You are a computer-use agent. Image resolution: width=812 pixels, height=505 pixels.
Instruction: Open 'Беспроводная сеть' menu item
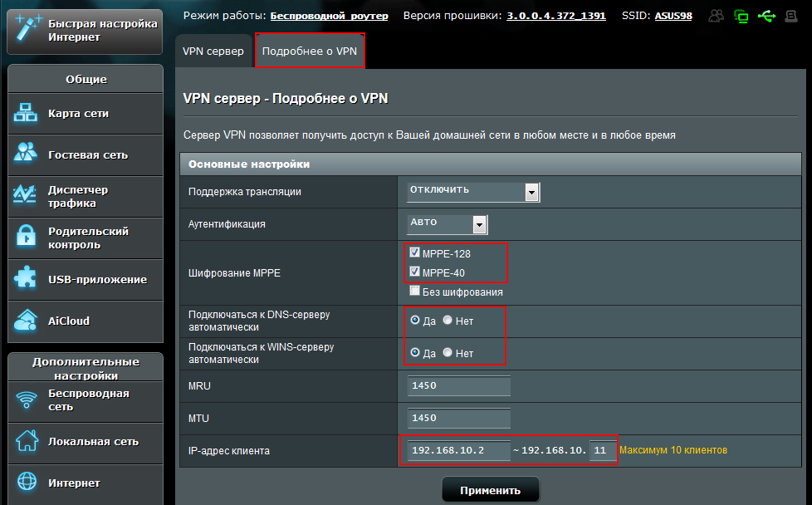coord(86,401)
